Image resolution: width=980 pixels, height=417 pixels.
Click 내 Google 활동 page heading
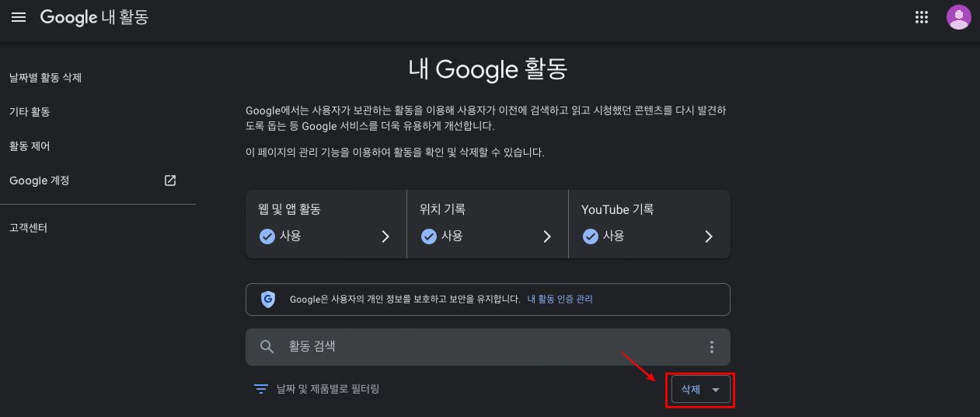(x=488, y=68)
